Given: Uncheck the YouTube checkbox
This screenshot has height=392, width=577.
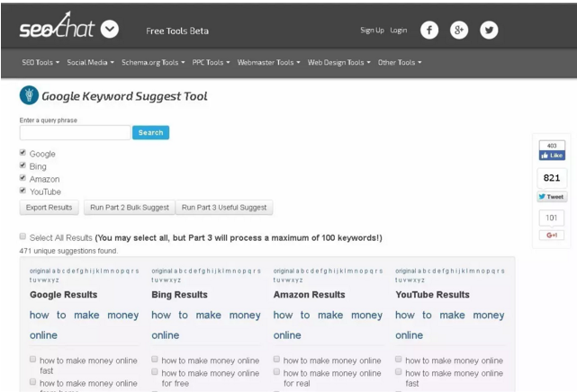Looking at the screenshot, I should pyautogui.click(x=23, y=191).
